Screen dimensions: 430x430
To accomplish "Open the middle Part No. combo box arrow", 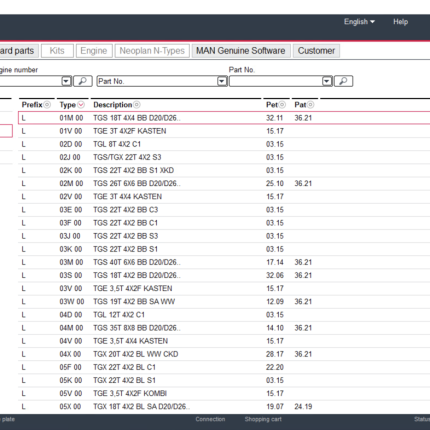I will coord(222,81).
